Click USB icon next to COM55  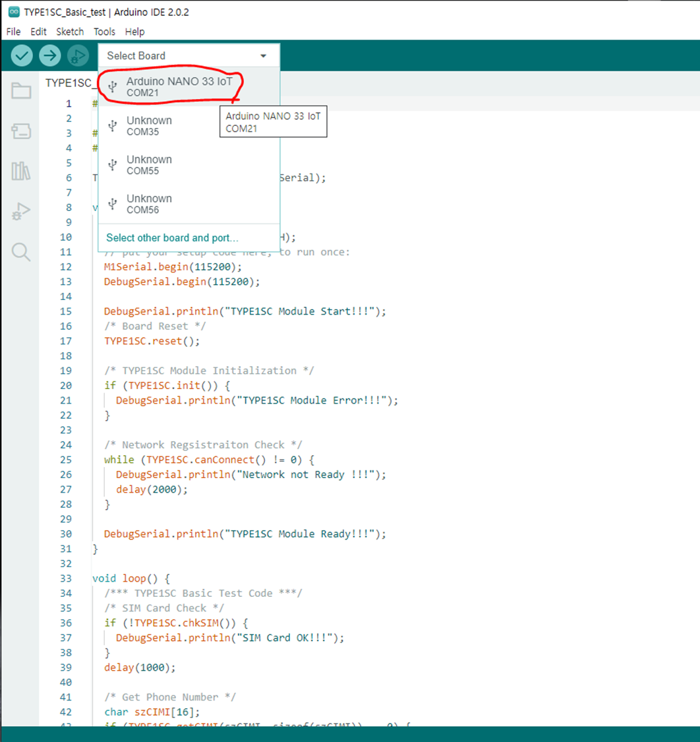[113, 165]
